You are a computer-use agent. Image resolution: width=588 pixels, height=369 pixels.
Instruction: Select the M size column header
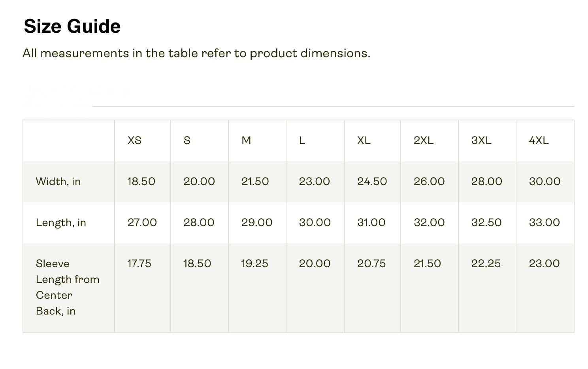pos(246,140)
